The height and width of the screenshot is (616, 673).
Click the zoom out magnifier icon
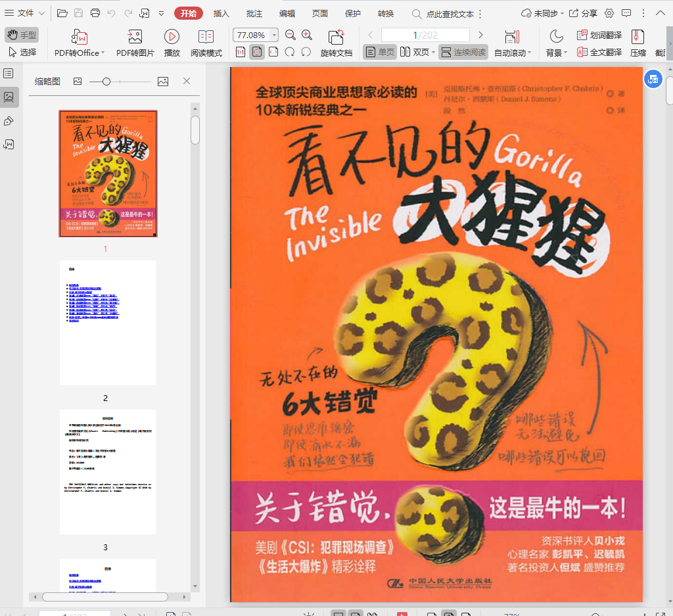[x=290, y=35]
